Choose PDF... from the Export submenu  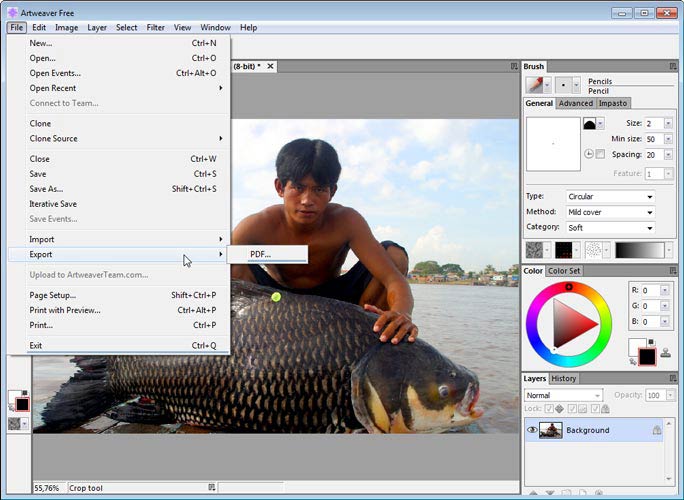pos(261,254)
